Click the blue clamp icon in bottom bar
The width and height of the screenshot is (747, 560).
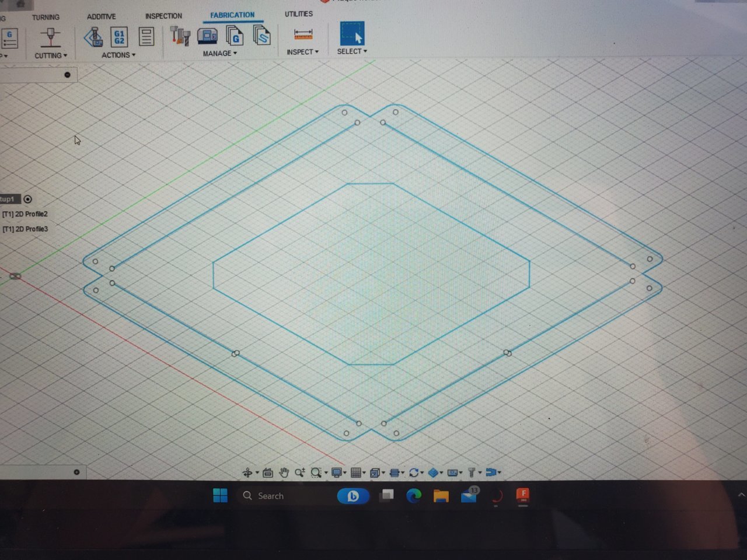click(491, 473)
